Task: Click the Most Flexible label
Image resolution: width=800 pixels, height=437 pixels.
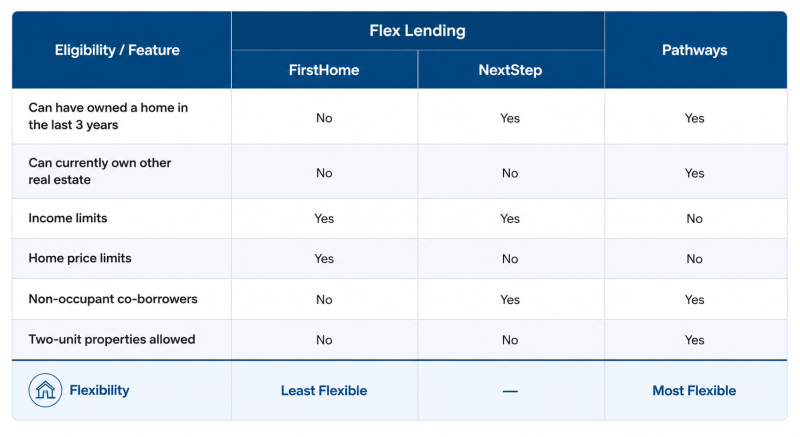Action: 694,391
